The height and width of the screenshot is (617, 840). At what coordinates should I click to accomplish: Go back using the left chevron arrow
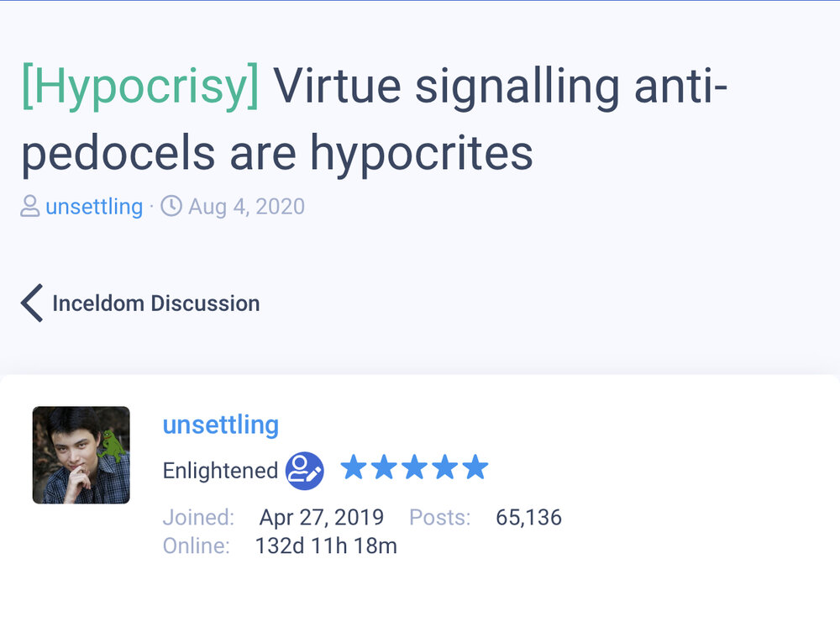(x=32, y=303)
